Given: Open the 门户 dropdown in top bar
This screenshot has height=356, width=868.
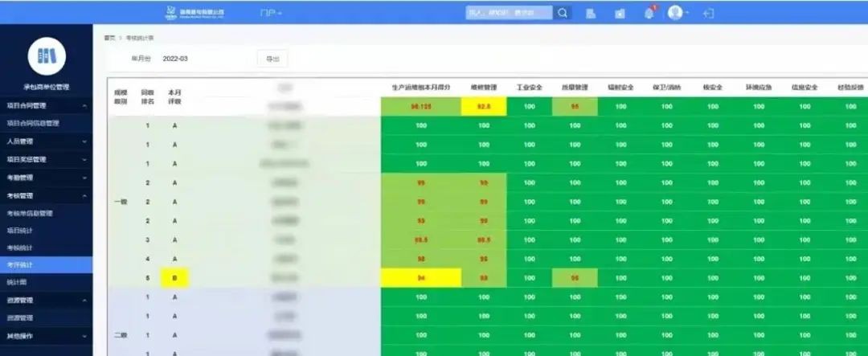Looking at the screenshot, I should [x=271, y=13].
